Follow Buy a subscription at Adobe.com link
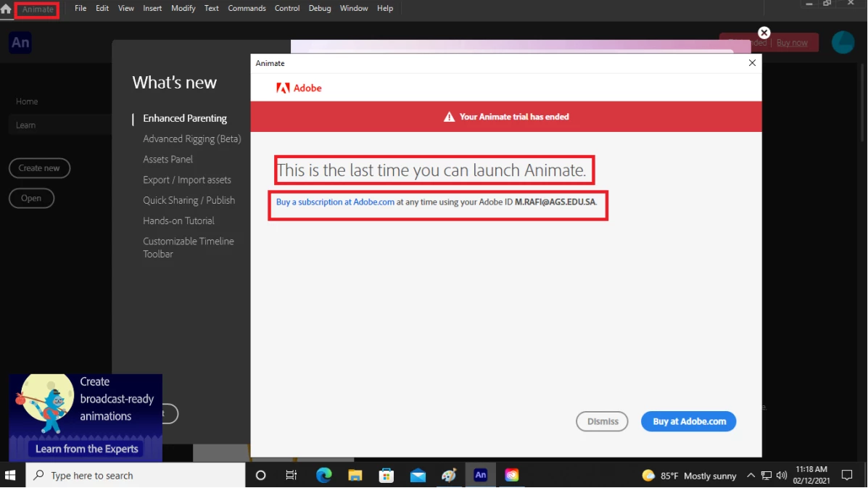This screenshot has width=868, height=488. click(x=335, y=202)
